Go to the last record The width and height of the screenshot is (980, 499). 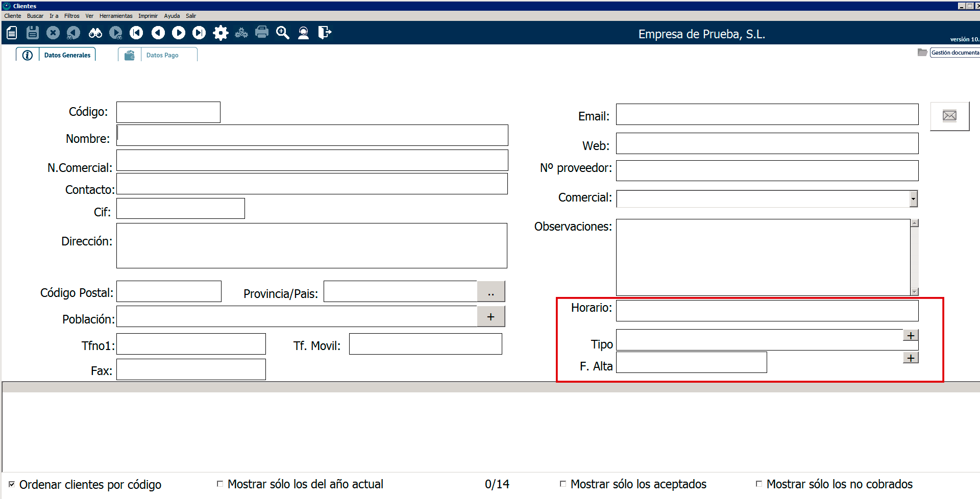199,33
